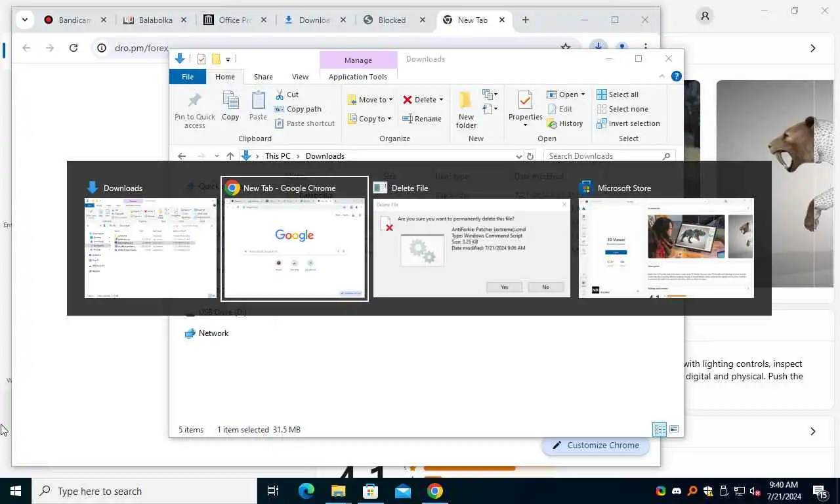Switch Explorer to details view layout
This screenshot has height=504, width=840.
pos(660,430)
